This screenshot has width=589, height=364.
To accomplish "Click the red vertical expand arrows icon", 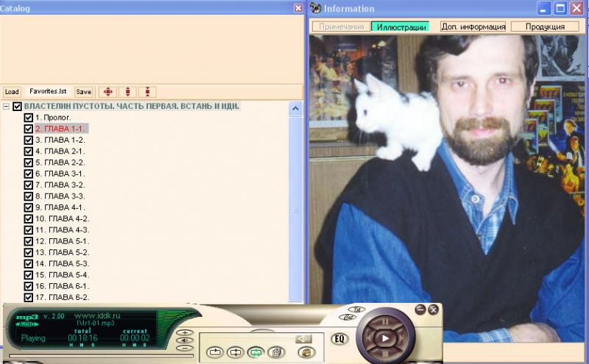I will point(128,92).
